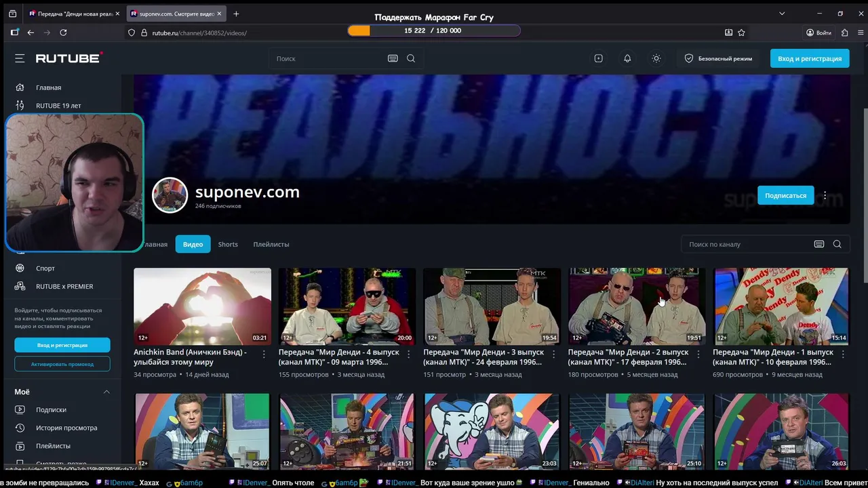
Task: Click the suponev.com channel avatar
Action: [170, 195]
